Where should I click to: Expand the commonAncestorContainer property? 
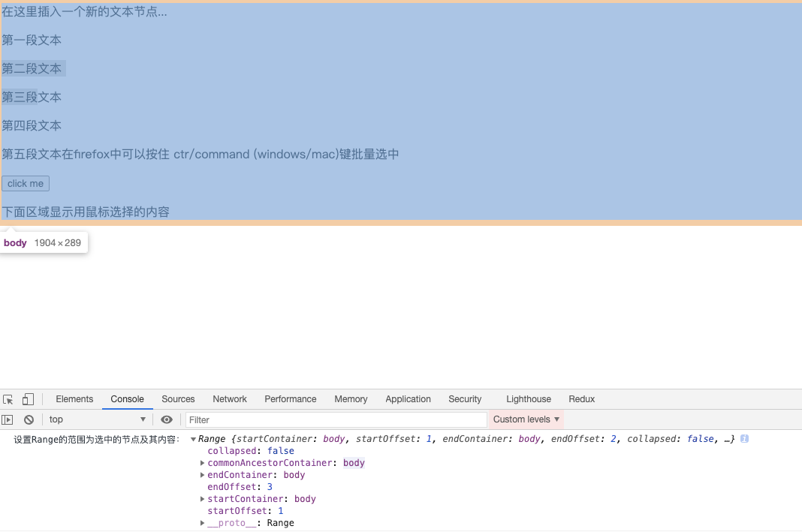(x=202, y=462)
